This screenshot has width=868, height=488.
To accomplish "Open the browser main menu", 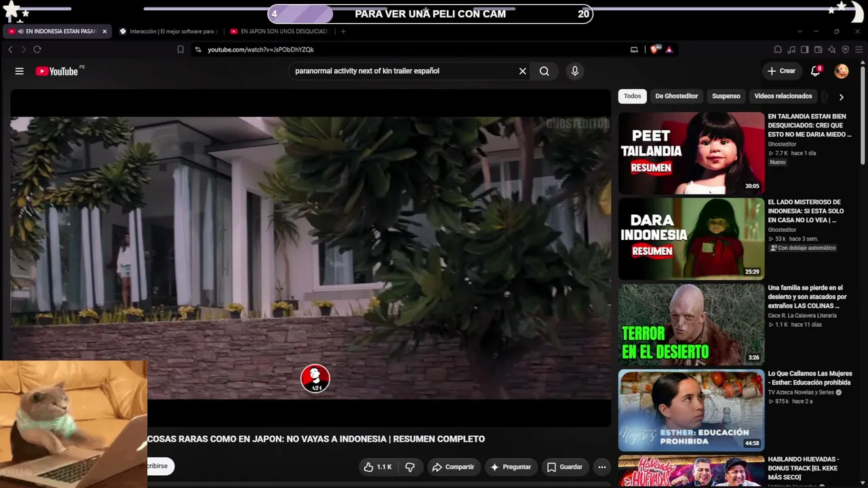I will tap(859, 49).
